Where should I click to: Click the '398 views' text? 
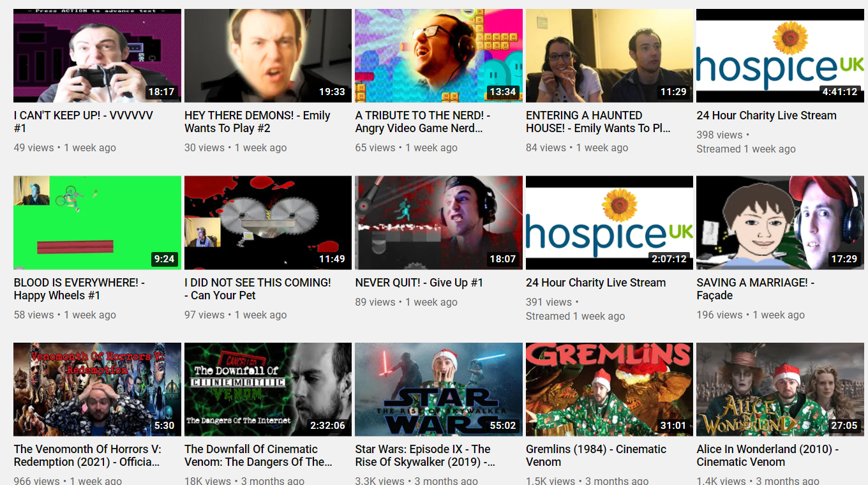pyautogui.click(x=720, y=135)
